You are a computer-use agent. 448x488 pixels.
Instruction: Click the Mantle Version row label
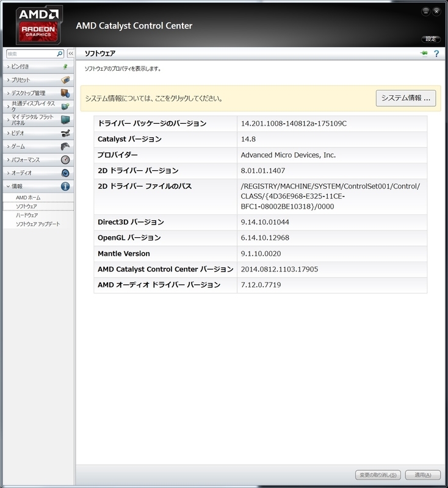(x=124, y=254)
